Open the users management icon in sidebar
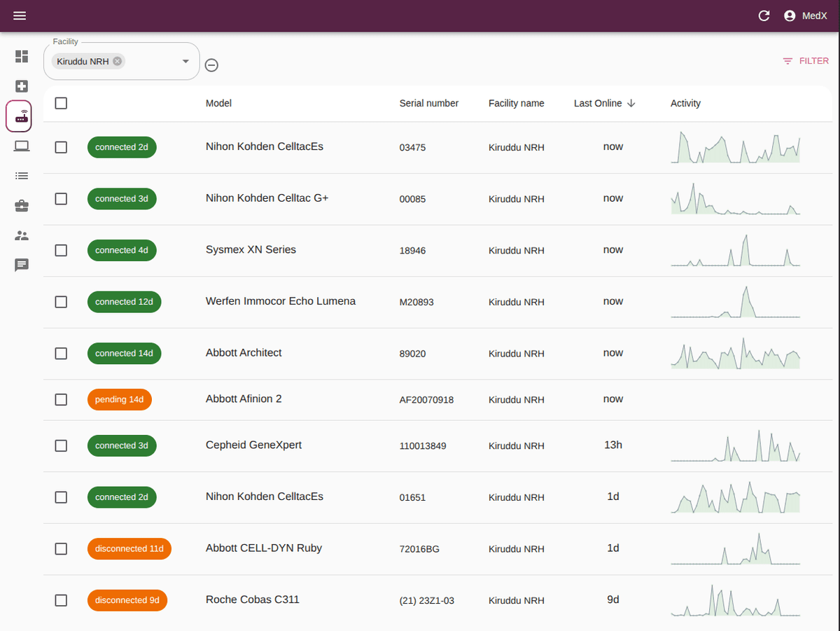The image size is (840, 631). tap(21, 235)
